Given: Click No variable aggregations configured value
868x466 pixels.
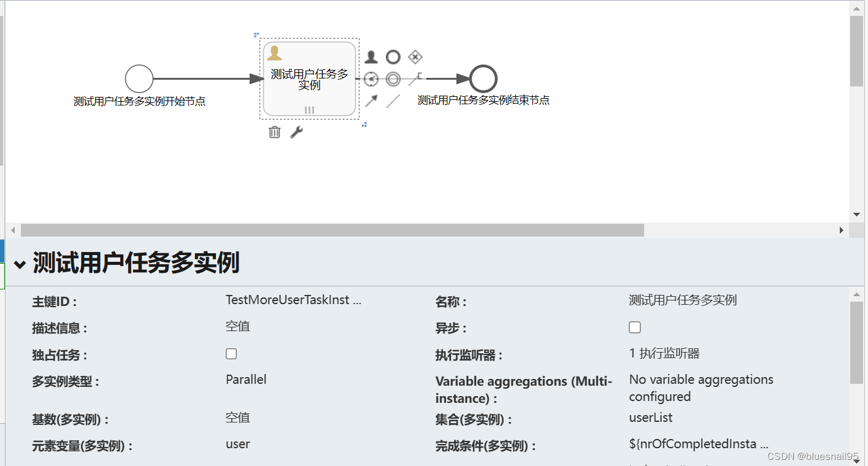Looking at the screenshot, I should [701, 388].
